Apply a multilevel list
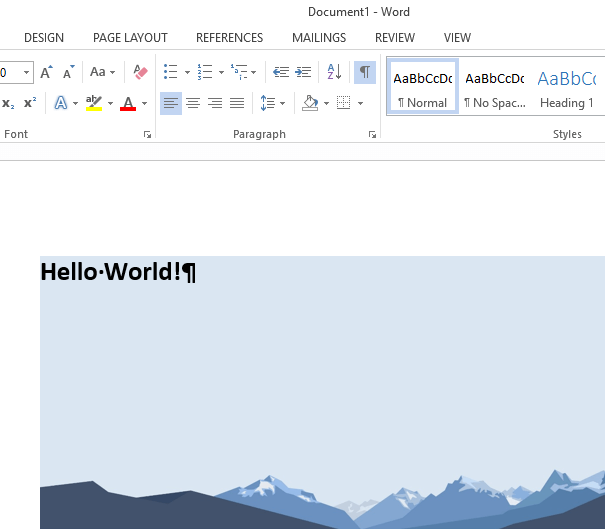Image resolution: width=605 pixels, height=529 pixels. click(x=239, y=72)
